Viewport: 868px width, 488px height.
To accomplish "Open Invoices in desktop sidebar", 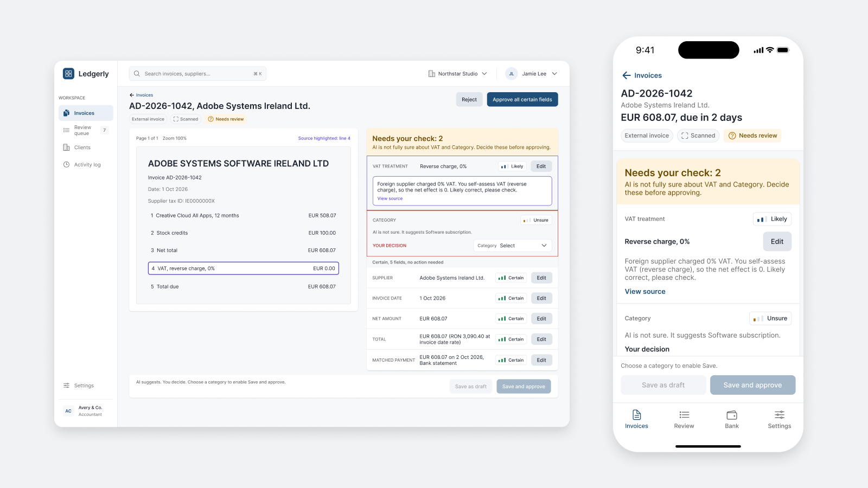I will point(86,113).
